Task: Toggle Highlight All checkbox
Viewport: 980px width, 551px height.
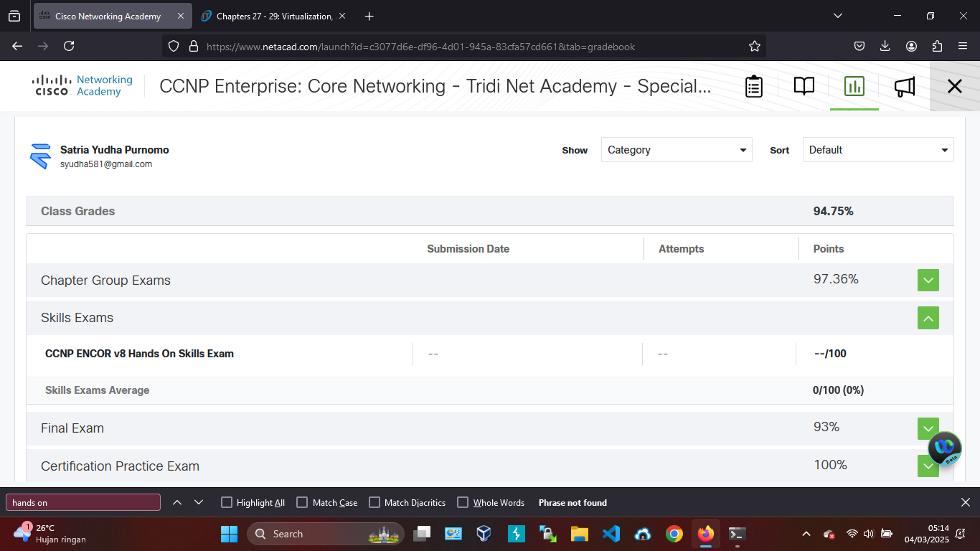Action: click(x=227, y=502)
